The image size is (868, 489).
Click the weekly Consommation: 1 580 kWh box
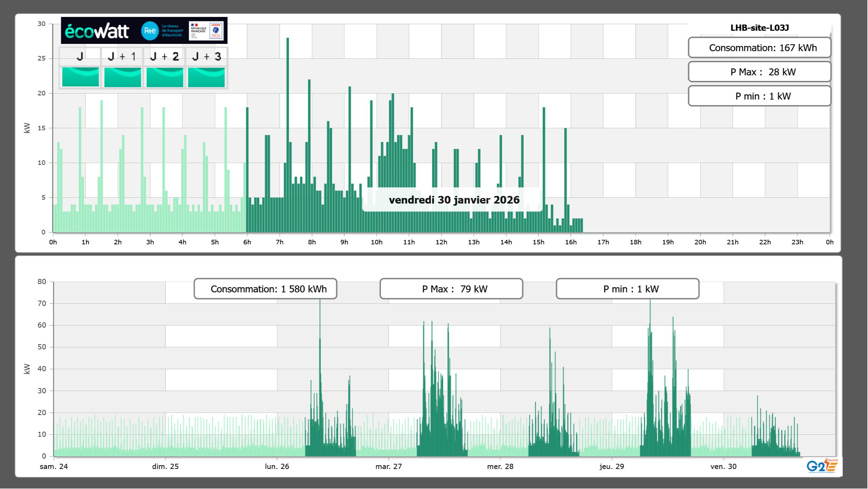pos(265,289)
